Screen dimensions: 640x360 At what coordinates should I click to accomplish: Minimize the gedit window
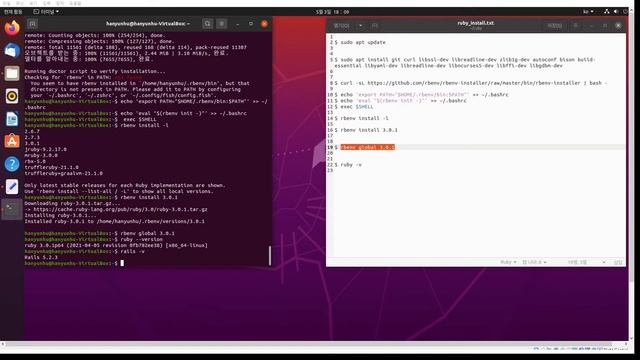[591, 26]
